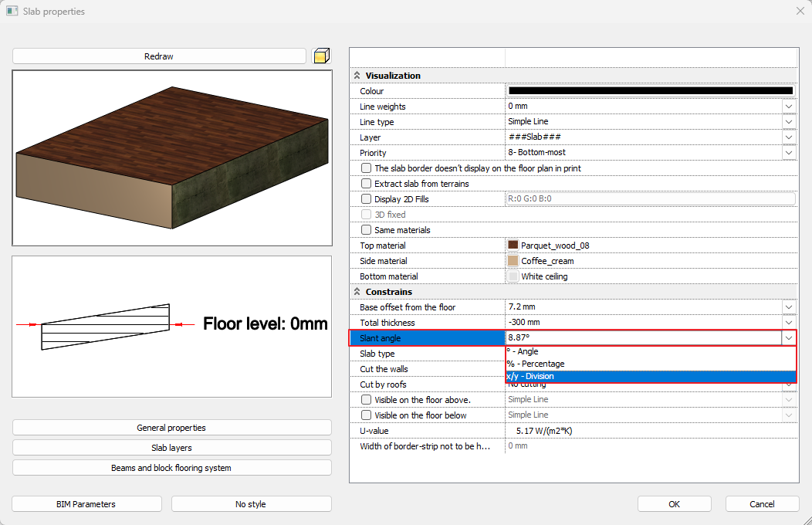The width and height of the screenshot is (812, 525).
Task: Open the black Colour bar picker
Action: pos(651,90)
